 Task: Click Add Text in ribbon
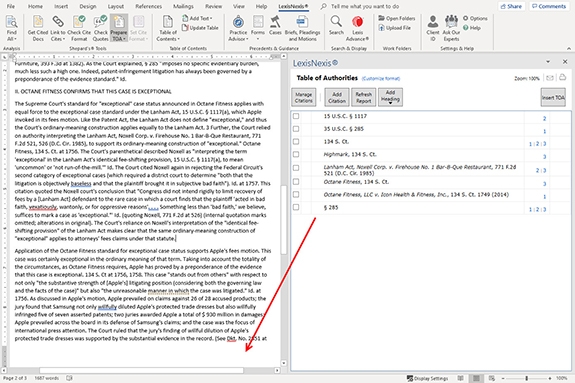[x=197, y=18]
